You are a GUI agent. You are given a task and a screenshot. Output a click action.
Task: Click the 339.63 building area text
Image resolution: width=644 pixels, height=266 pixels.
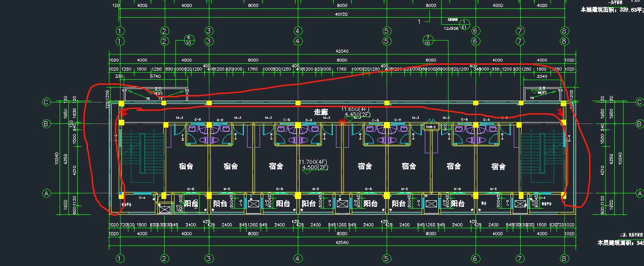612,9
